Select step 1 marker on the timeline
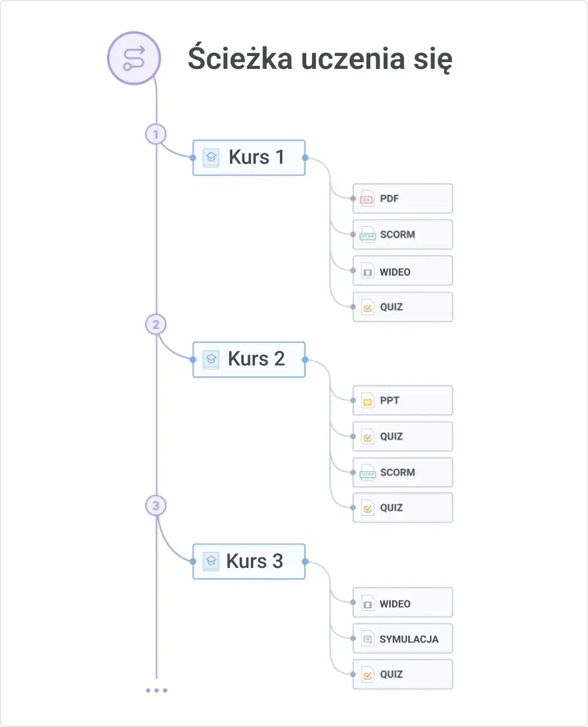The image size is (588, 727). [156, 134]
